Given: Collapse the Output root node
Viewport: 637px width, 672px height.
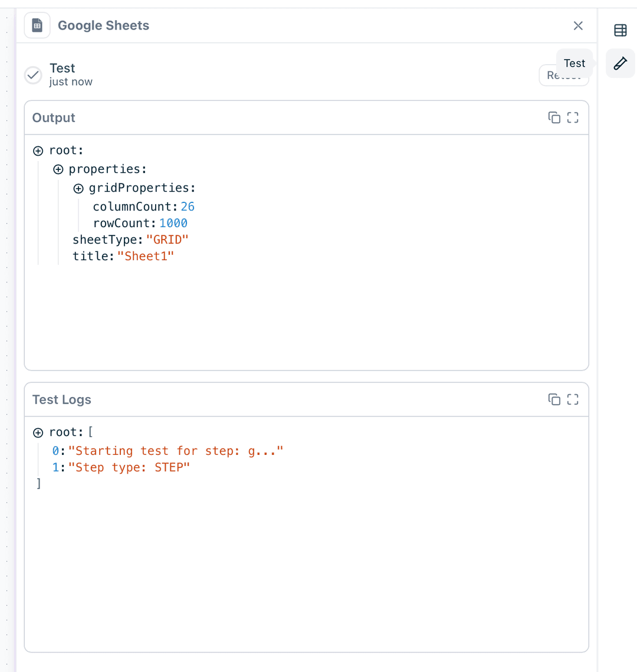Looking at the screenshot, I should [38, 151].
